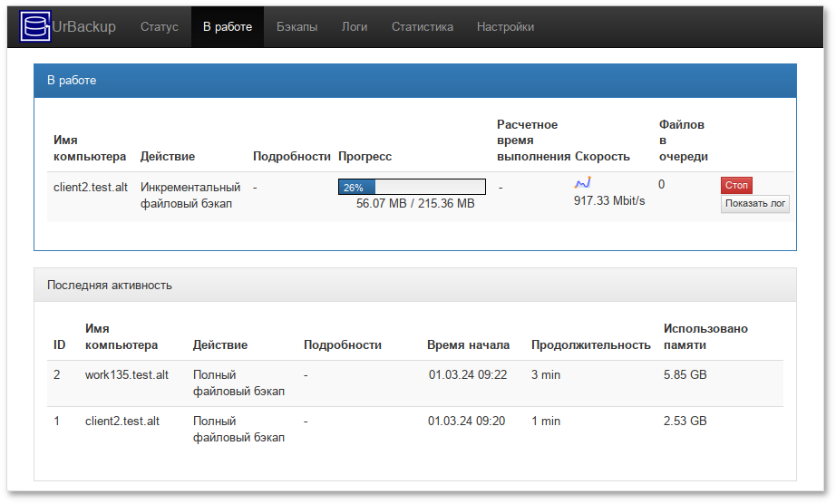Click the 3 min duration cell
Viewport: 836px width, 504px height.
[x=546, y=374]
